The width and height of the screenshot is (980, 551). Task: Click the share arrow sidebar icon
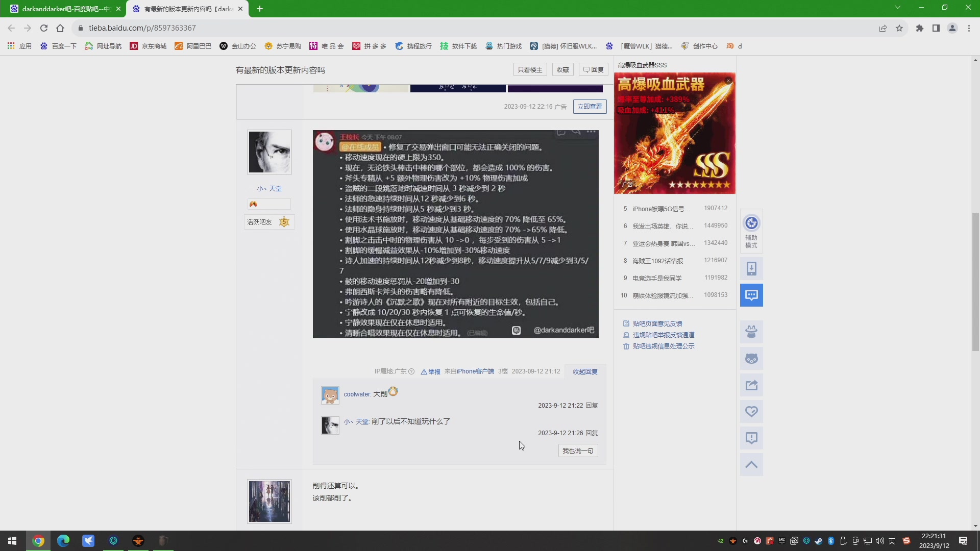point(751,385)
